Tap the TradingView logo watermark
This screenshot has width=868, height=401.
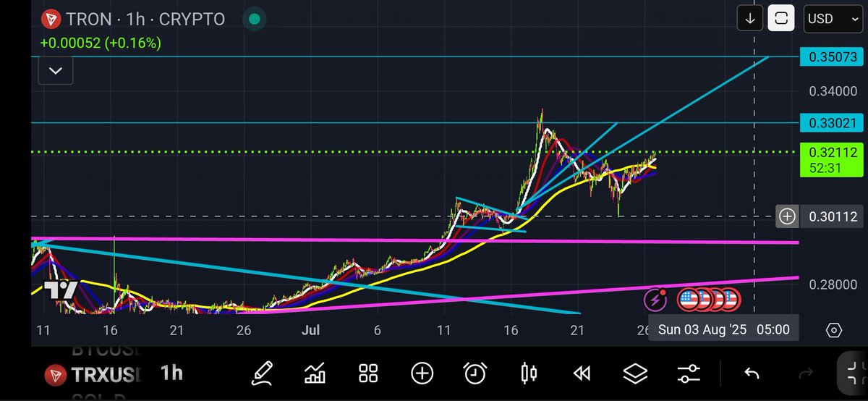pos(61,290)
